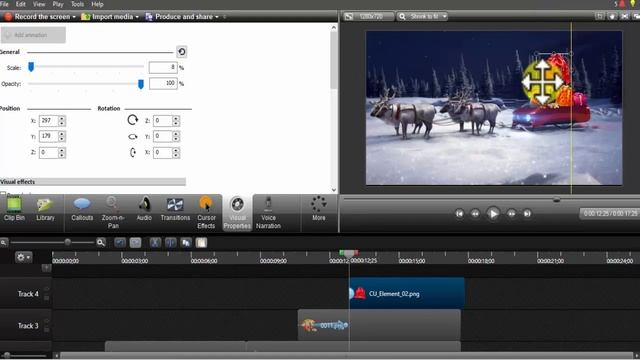This screenshot has height=360, width=640.
Task: Click the Position X stepper arrows
Action: tap(62, 121)
